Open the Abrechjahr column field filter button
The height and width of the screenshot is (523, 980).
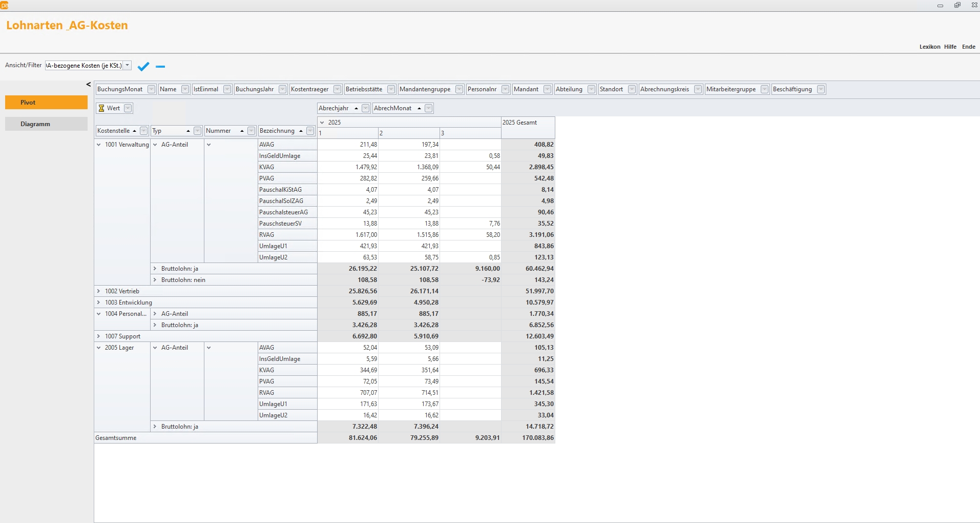pyautogui.click(x=365, y=108)
